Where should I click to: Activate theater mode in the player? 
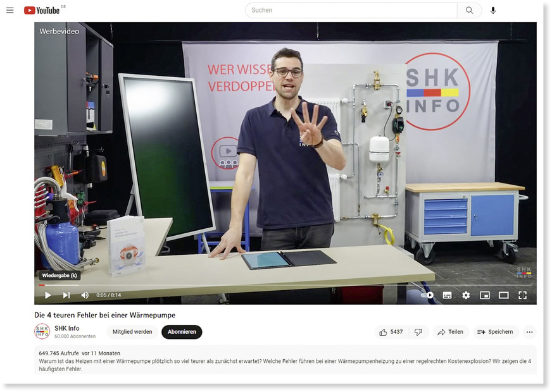504,295
